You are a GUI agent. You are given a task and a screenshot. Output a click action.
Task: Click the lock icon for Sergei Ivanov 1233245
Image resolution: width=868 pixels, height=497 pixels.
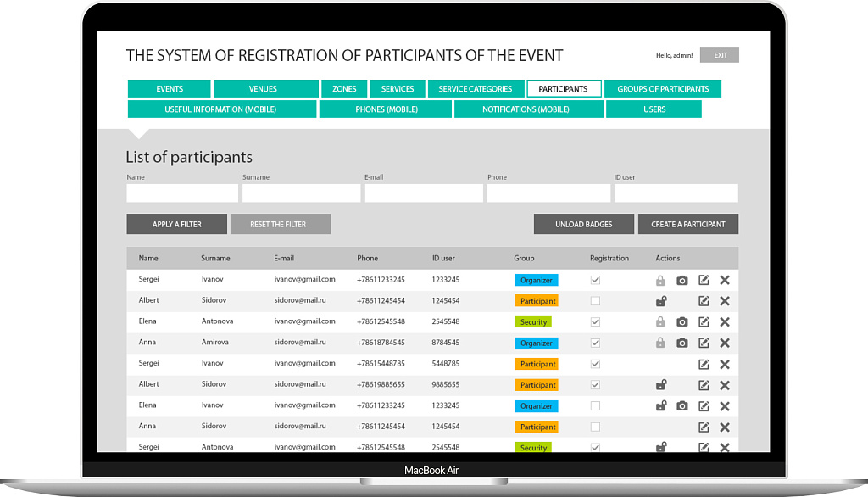pos(660,281)
